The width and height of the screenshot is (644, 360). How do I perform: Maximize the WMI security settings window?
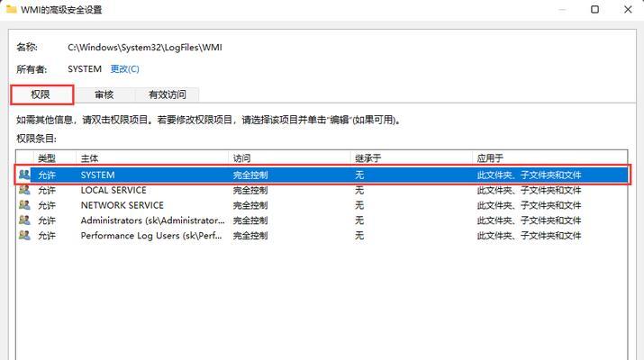coord(594,10)
